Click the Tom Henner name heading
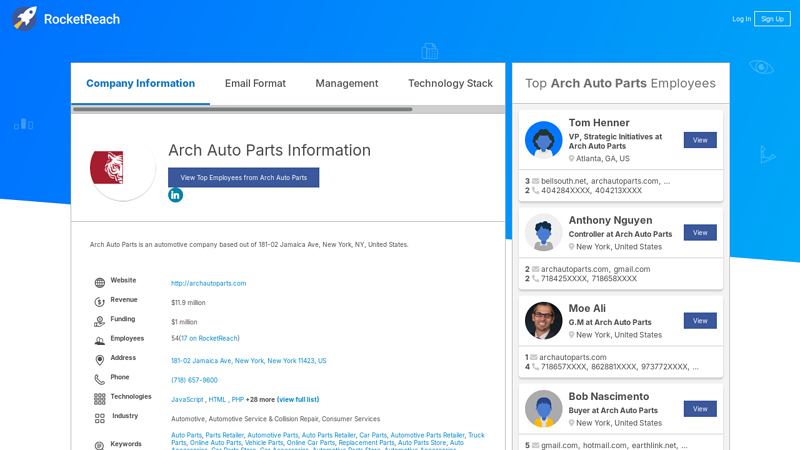The width and height of the screenshot is (800, 450). [599, 122]
